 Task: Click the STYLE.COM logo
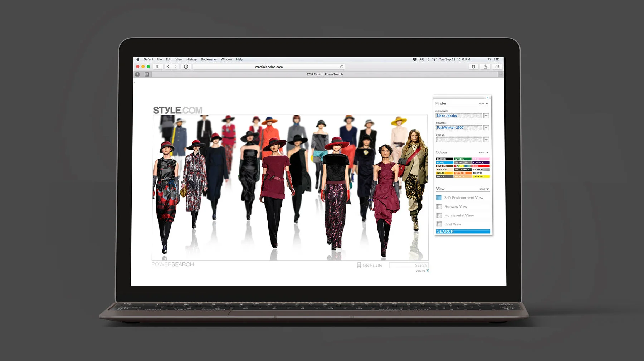tap(177, 110)
